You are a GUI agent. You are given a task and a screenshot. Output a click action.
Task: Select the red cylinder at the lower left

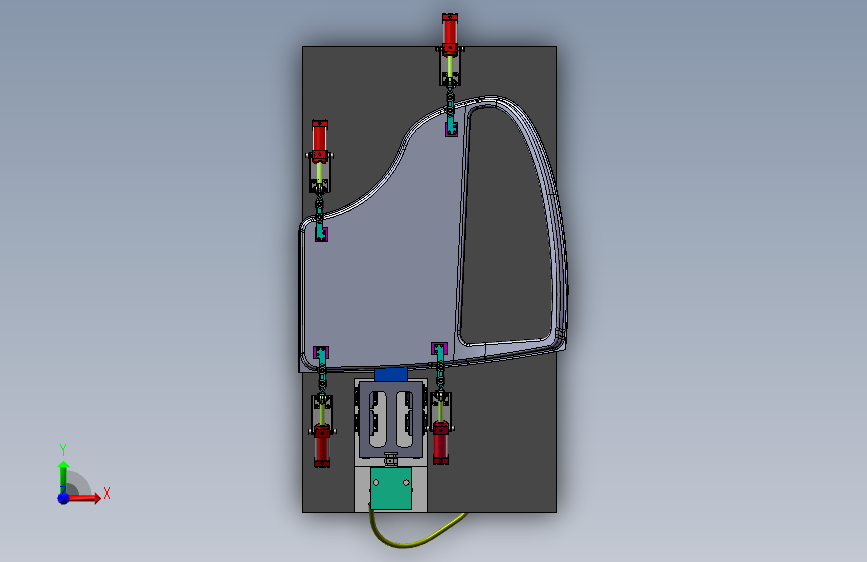click(x=321, y=446)
